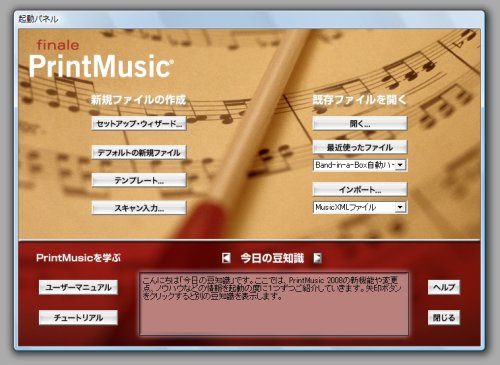Click the ヘルプ button
The image size is (500, 365).
[x=444, y=287]
